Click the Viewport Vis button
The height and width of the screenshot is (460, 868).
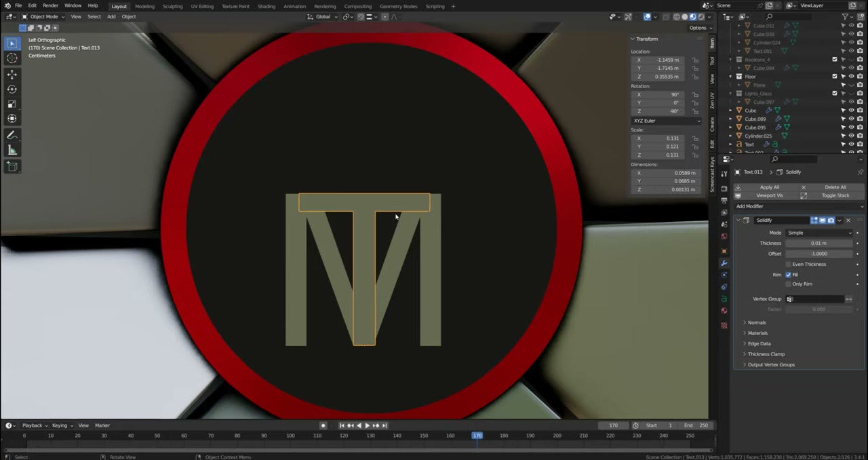[766, 195]
